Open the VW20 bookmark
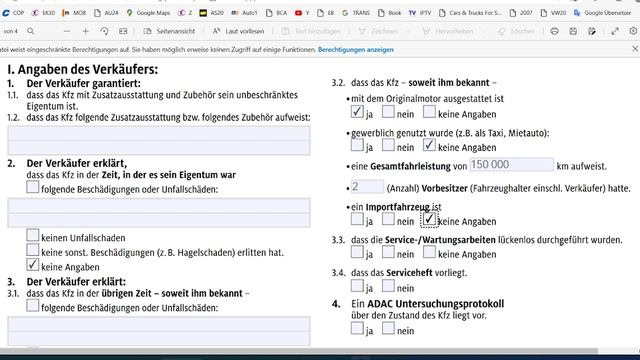 (x=553, y=13)
